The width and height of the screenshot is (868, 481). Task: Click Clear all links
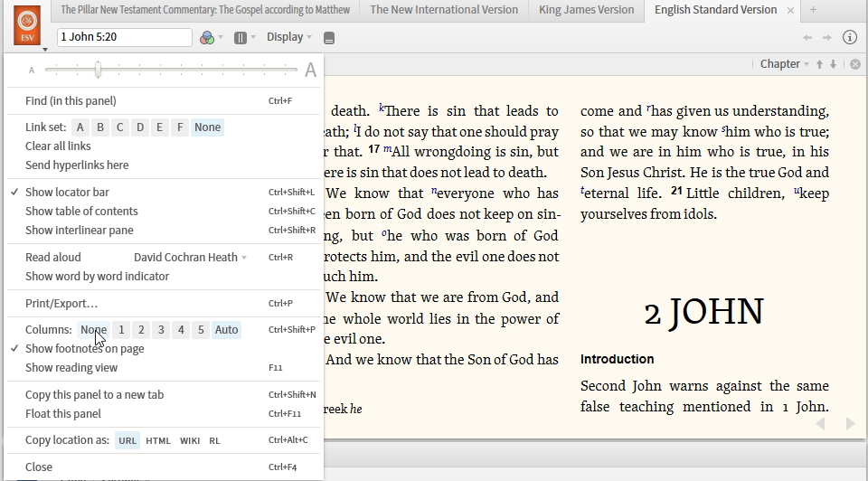[x=58, y=146]
